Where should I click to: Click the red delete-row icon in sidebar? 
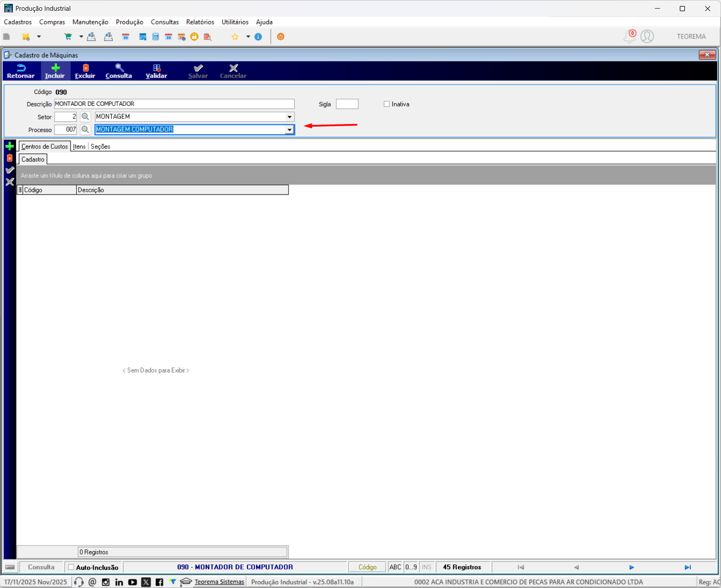(9, 158)
